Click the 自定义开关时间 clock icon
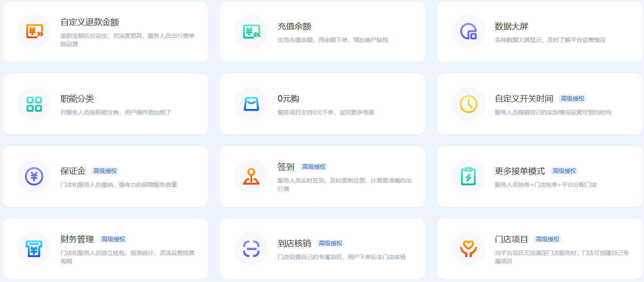644x282 pixels. coord(468,104)
